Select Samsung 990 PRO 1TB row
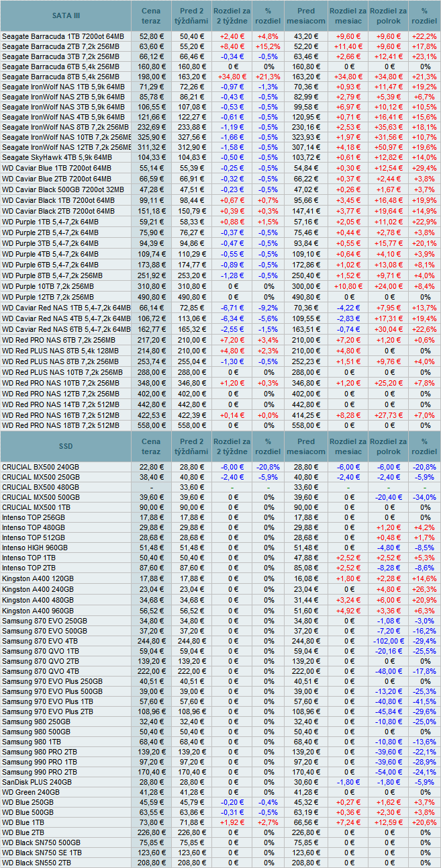Screen dimensions: 441x868 pyautogui.click(x=220, y=763)
